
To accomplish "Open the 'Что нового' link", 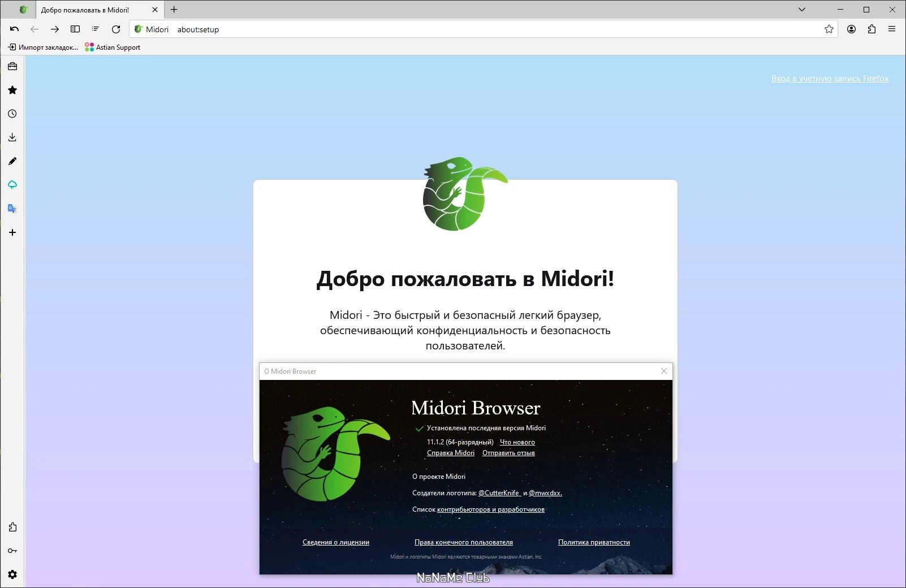I will pyautogui.click(x=517, y=442).
